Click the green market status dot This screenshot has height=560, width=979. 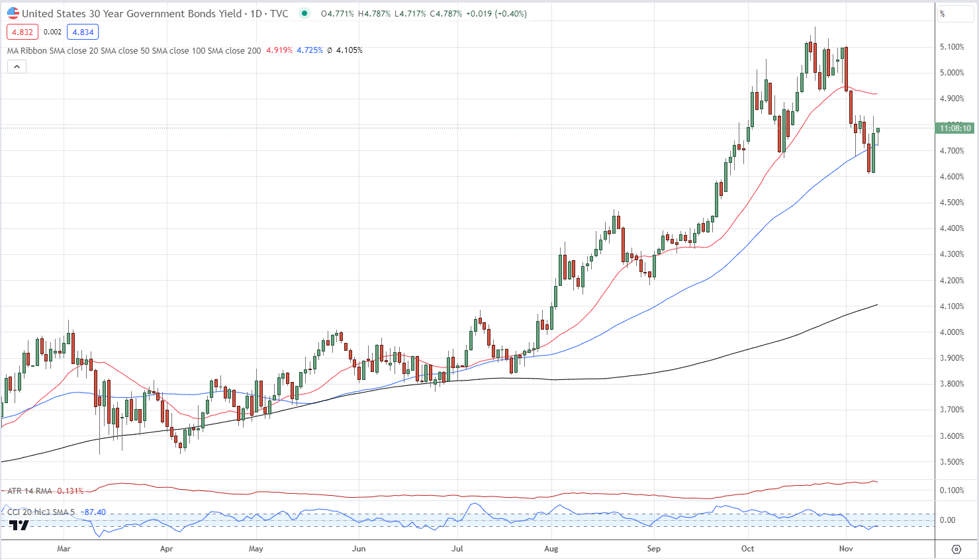(304, 13)
